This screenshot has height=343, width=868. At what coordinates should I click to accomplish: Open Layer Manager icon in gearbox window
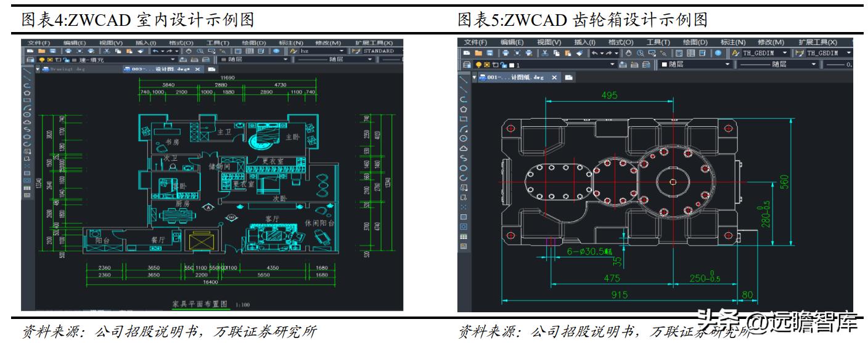click(467, 65)
